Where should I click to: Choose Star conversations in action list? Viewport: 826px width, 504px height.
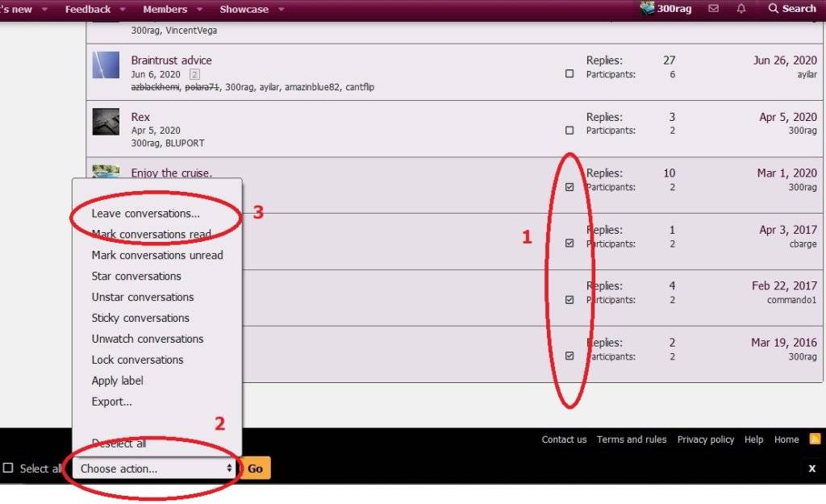tap(136, 277)
